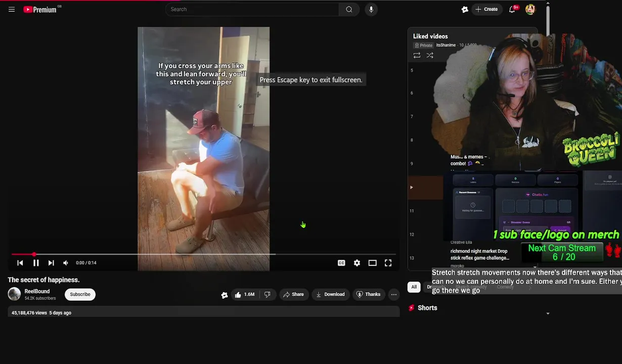622x364 pixels.
Task: Open the Shorts section heading
Action: point(427,308)
